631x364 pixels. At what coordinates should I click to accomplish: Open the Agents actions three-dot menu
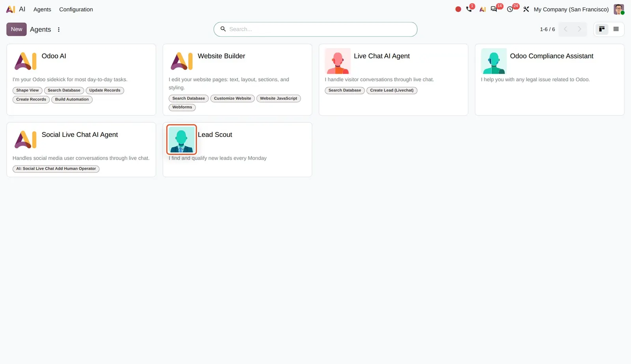(x=59, y=29)
